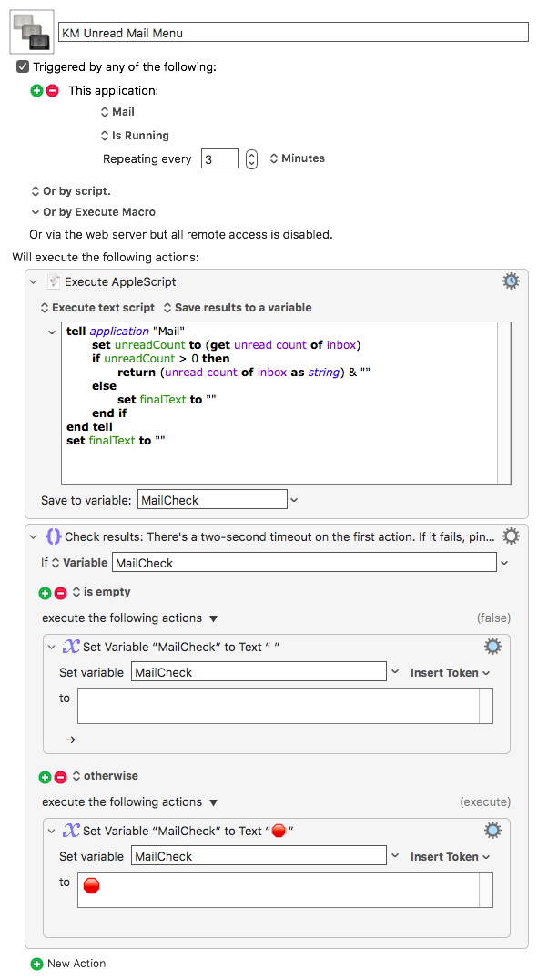This screenshot has height=980, width=538.
Task: Click the New Action button
Action: (69, 963)
